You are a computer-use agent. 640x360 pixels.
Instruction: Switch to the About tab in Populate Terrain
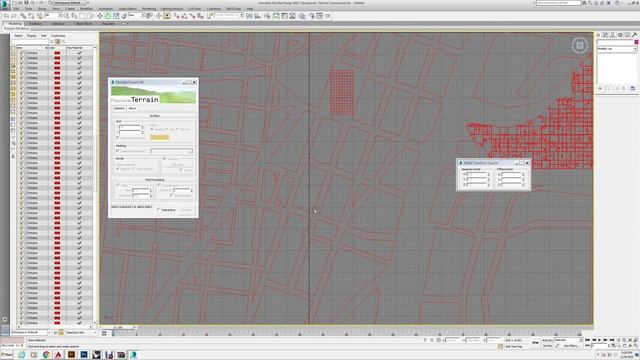pos(132,108)
